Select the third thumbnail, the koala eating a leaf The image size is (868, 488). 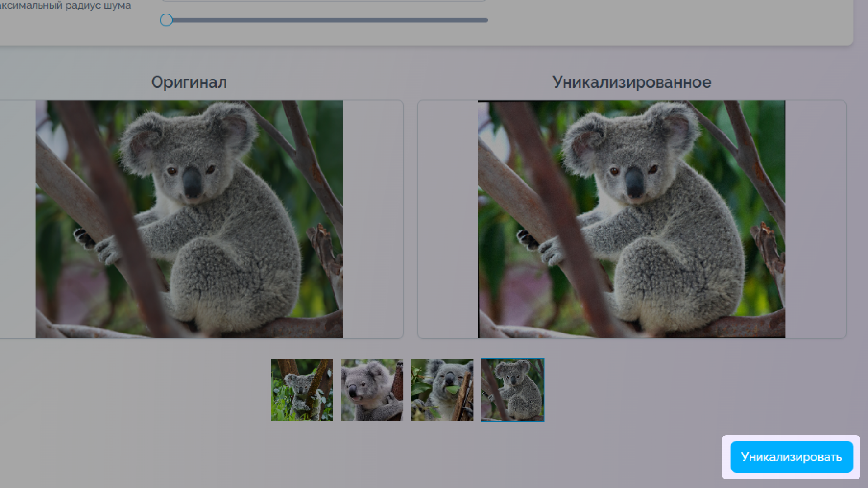[x=442, y=390]
